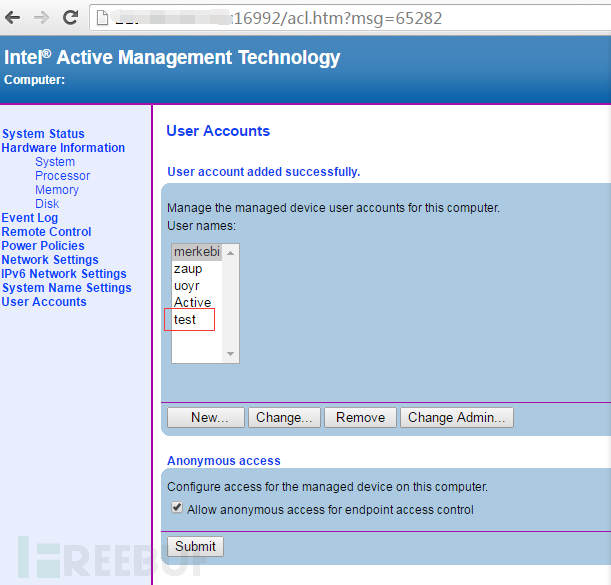Click Change... button for selected user

click(x=284, y=417)
